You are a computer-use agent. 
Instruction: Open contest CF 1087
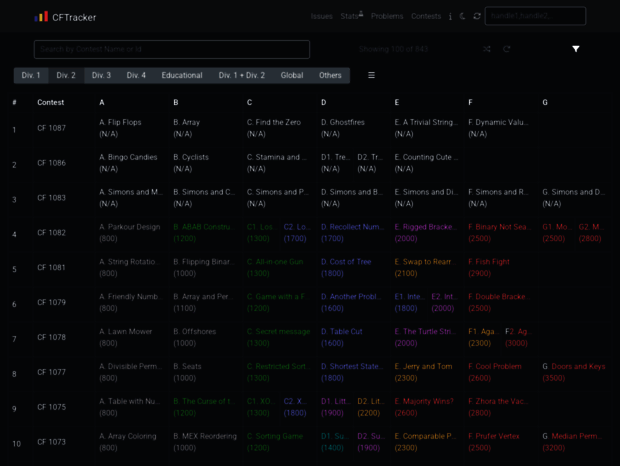(51, 128)
